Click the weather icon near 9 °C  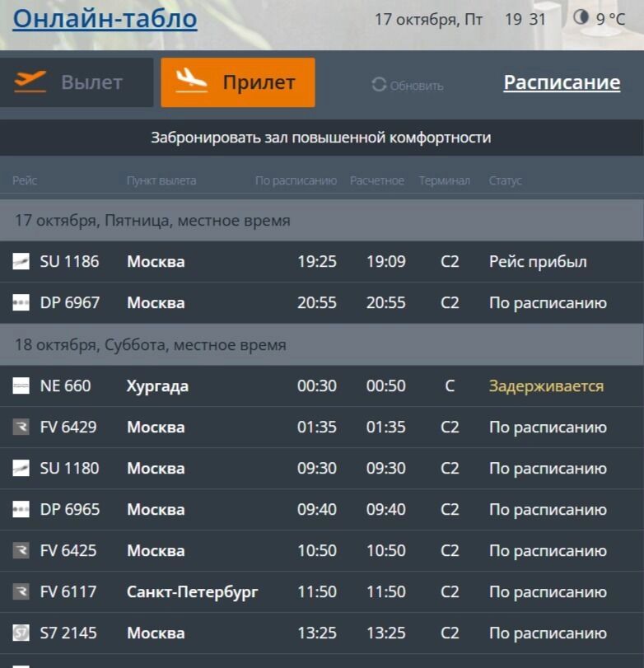[581, 17]
